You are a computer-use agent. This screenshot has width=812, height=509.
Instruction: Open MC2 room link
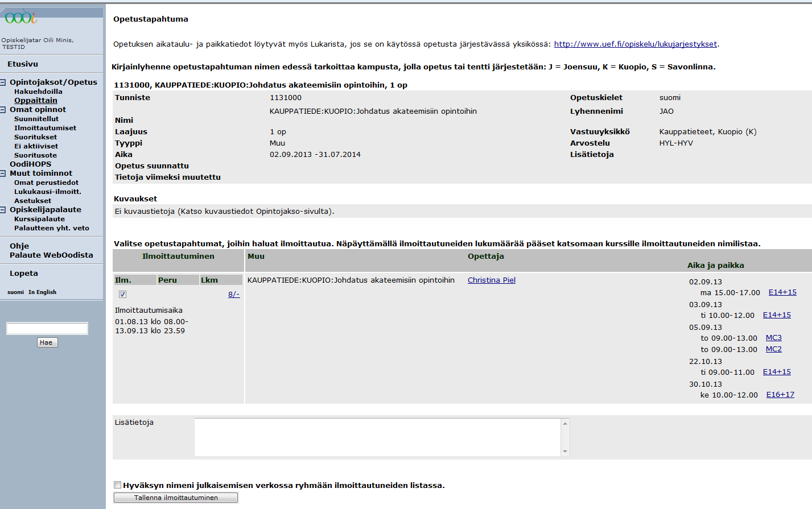774,349
